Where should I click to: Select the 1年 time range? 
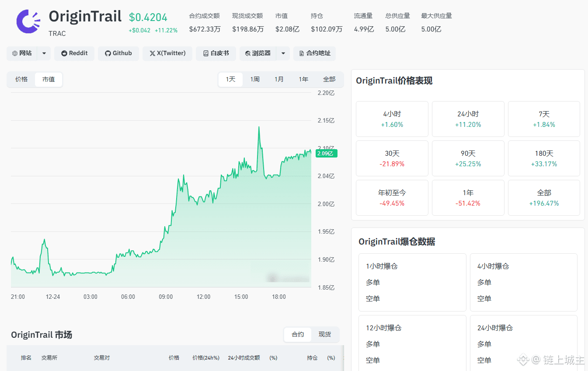(303, 80)
